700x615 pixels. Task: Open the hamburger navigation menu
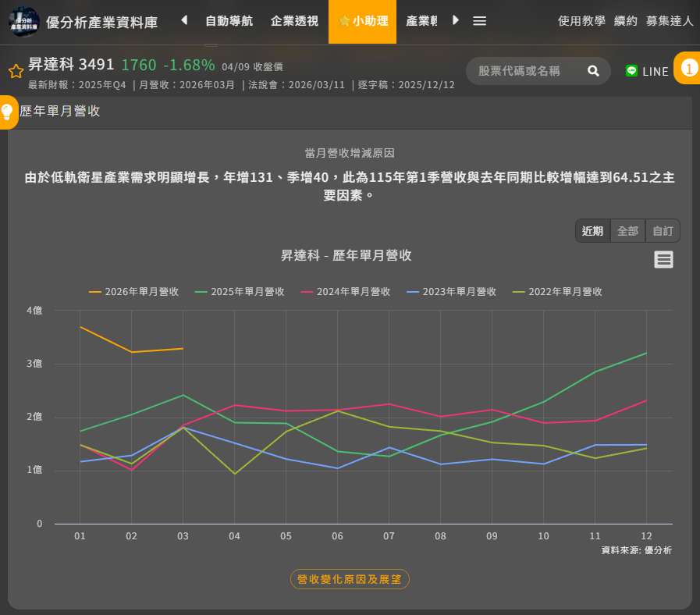pyautogui.click(x=479, y=21)
